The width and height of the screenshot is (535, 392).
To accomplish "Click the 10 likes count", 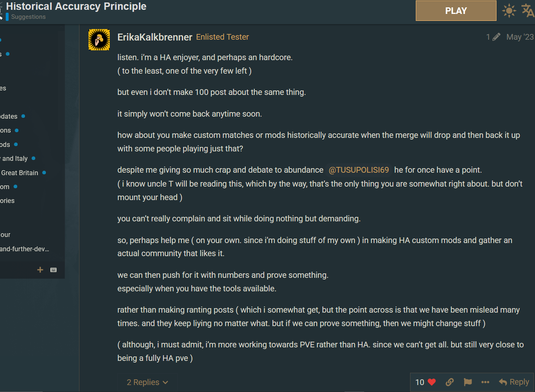I will tap(420, 382).
